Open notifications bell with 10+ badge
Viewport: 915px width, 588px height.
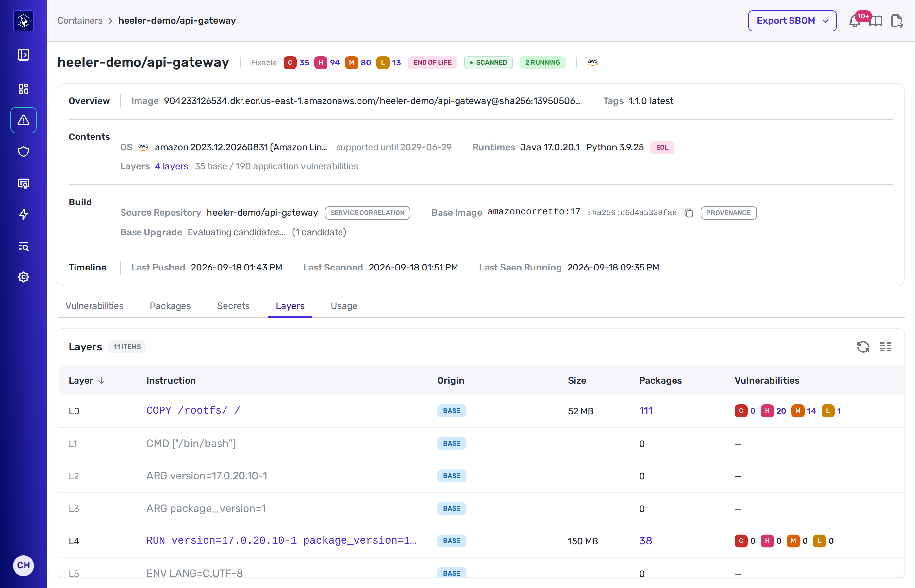(x=855, y=21)
